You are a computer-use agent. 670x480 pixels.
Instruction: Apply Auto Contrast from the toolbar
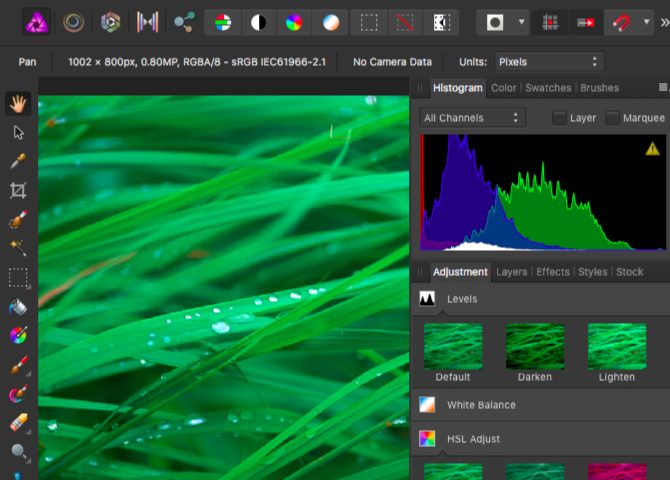click(257, 21)
